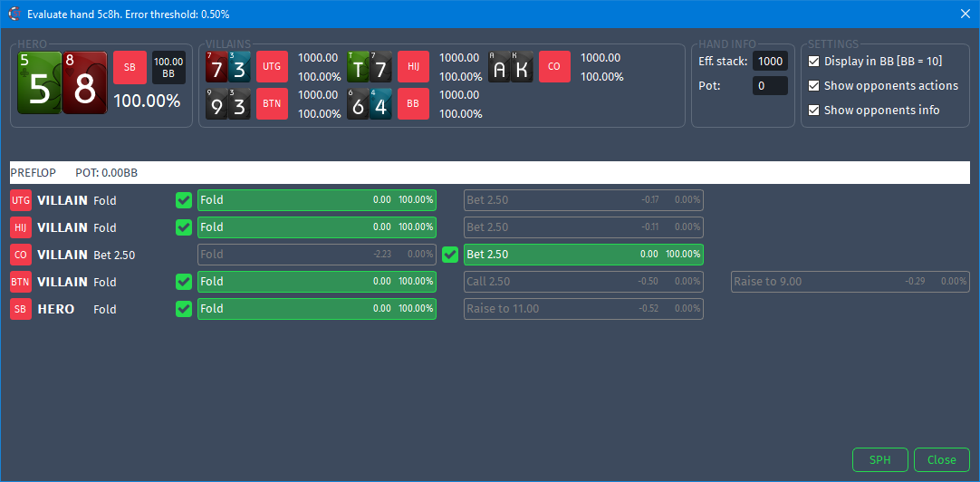This screenshot has height=482, width=980.
Task: Toggle UTG Fold action checkmark
Action: (x=184, y=200)
